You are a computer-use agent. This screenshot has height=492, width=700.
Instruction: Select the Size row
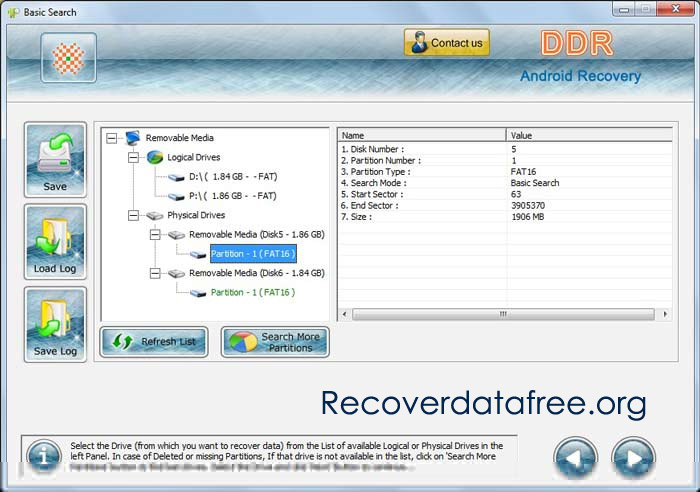505,217
